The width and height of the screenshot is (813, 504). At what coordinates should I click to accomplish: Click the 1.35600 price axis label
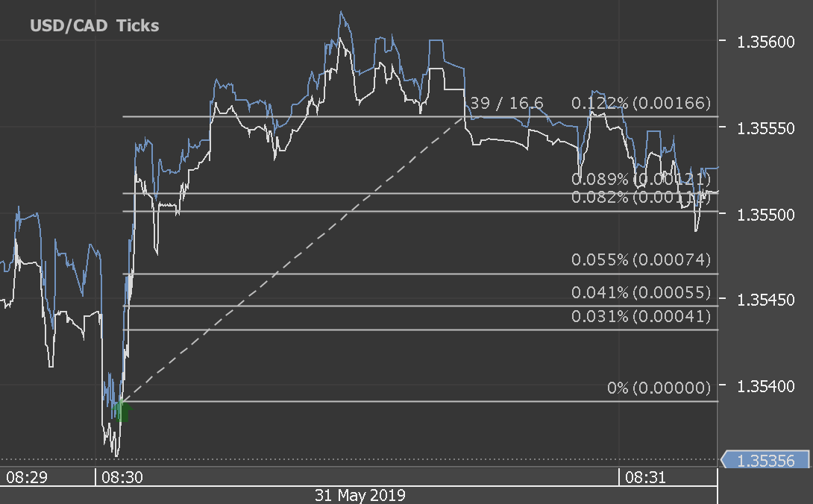[x=765, y=42]
